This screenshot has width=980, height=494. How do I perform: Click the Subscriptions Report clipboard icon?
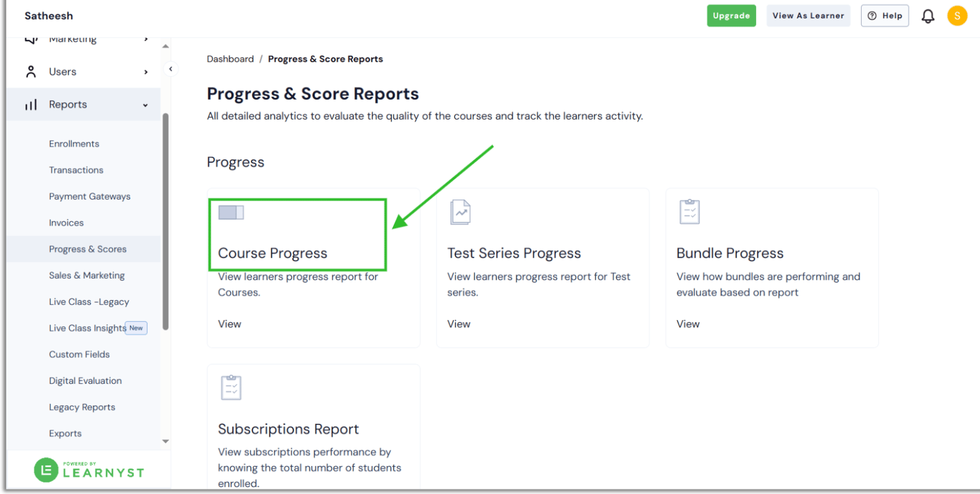coord(231,387)
